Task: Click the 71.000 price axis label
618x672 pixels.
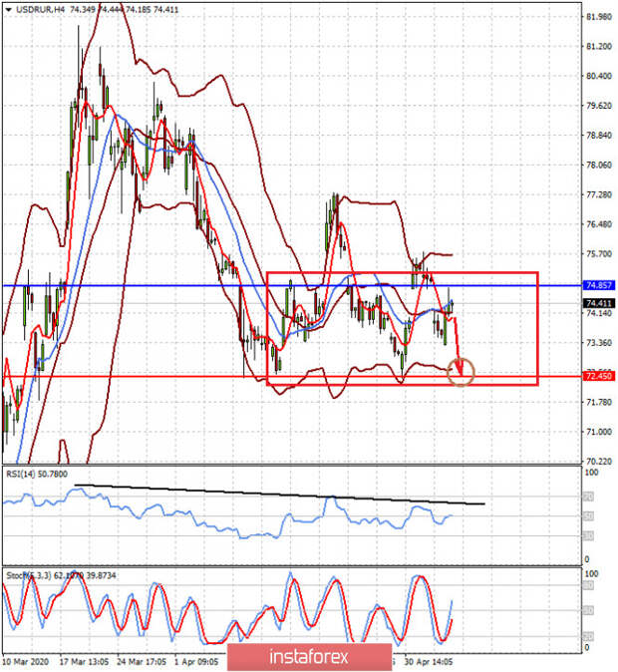Action: point(599,432)
